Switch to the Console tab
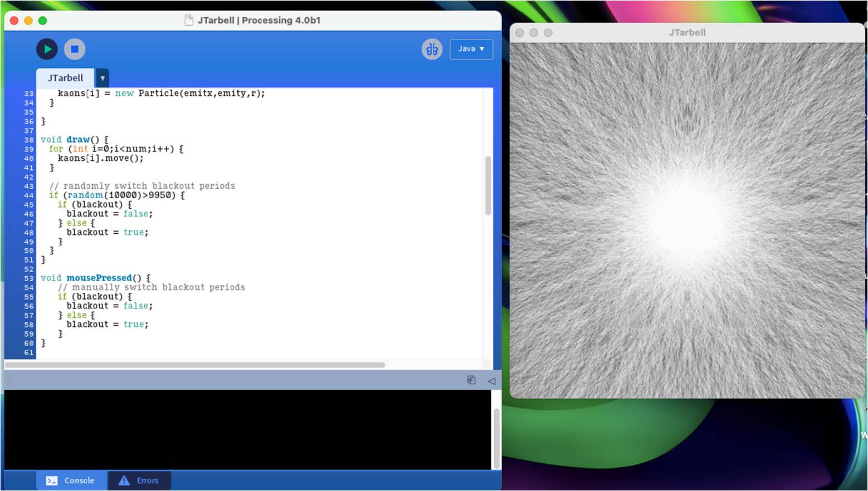This screenshot has width=868, height=491. click(70, 480)
